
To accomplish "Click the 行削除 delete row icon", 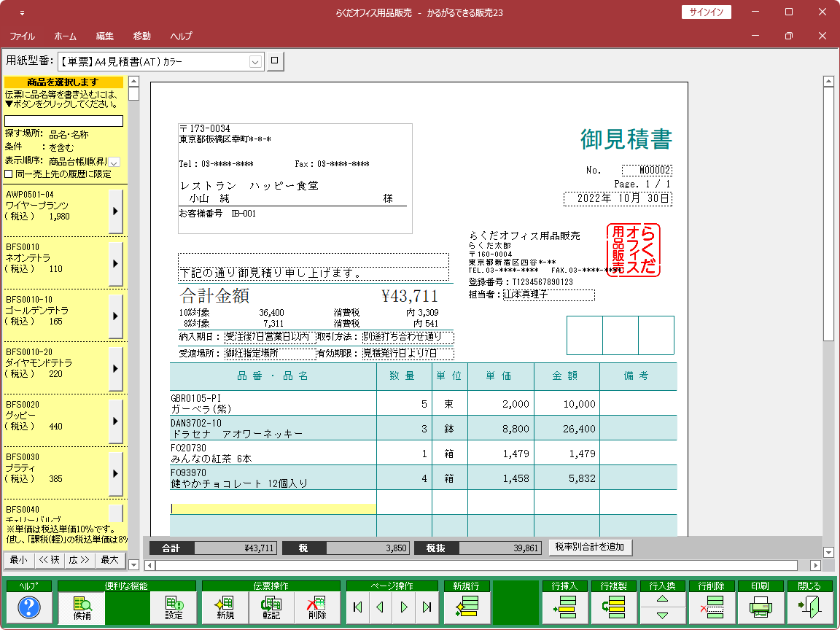I will (x=712, y=607).
